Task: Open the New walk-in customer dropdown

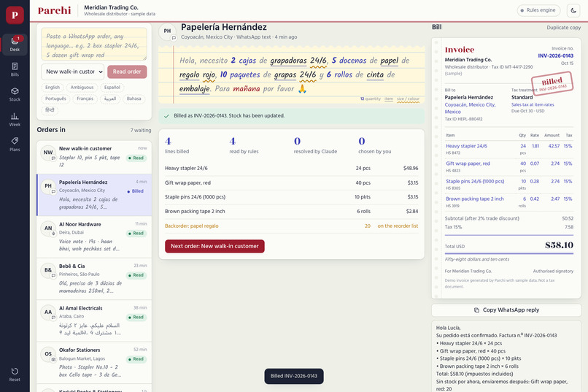Action: (72, 72)
